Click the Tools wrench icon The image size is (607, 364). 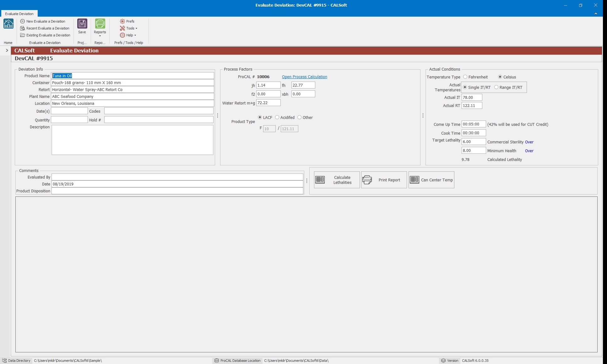click(x=122, y=28)
